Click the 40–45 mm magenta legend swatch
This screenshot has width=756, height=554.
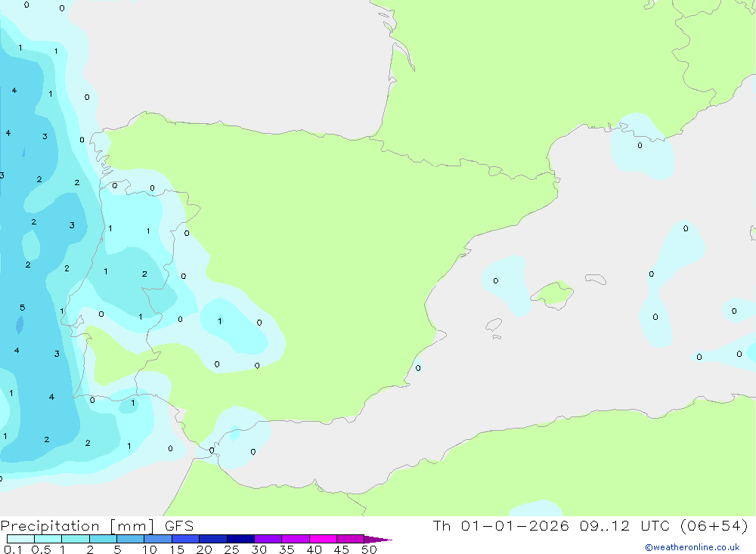[323, 539]
